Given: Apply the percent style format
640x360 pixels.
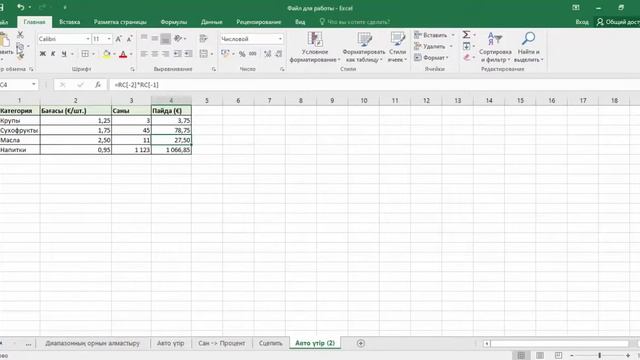Looking at the screenshot, I should pyautogui.click(x=242, y=54).
